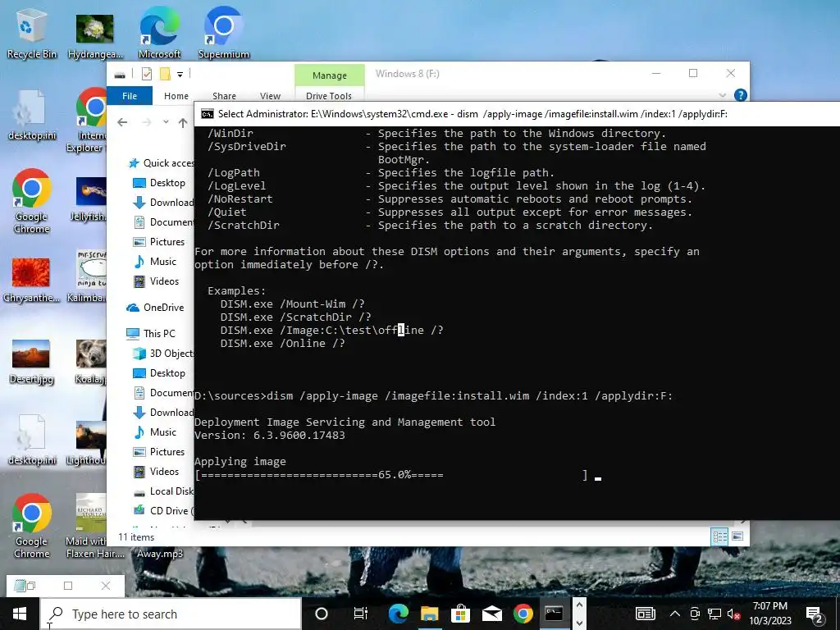Click taskbar scroll down arrow

[x=579, y=623]
